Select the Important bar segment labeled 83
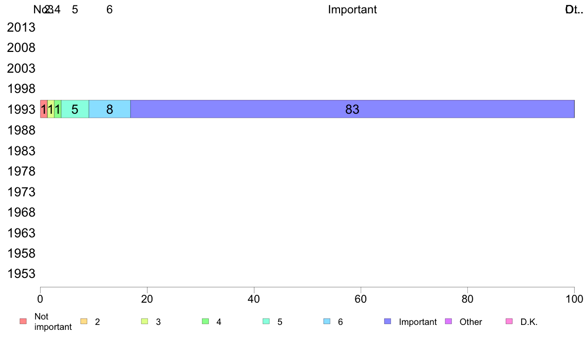This screenshot has width=588, height=364. point(352,109)
